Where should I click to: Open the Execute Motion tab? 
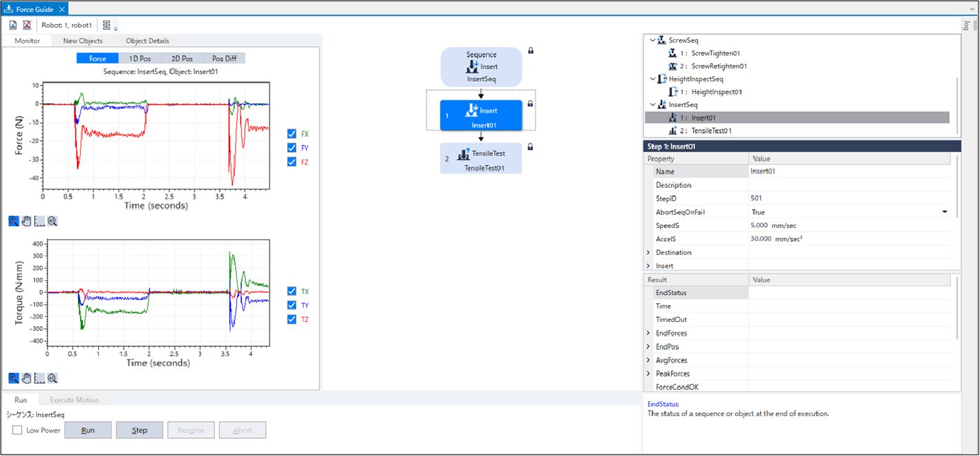(x=74, y=400)
